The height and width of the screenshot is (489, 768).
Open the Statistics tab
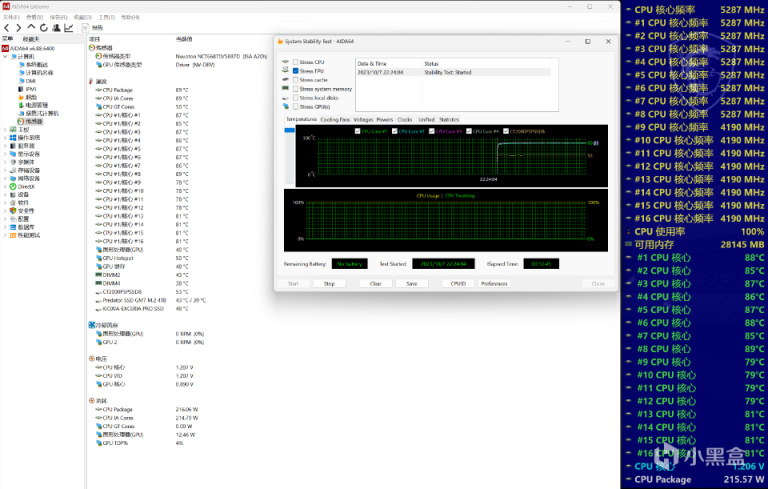pyautogui.click(x=449, y=119)
